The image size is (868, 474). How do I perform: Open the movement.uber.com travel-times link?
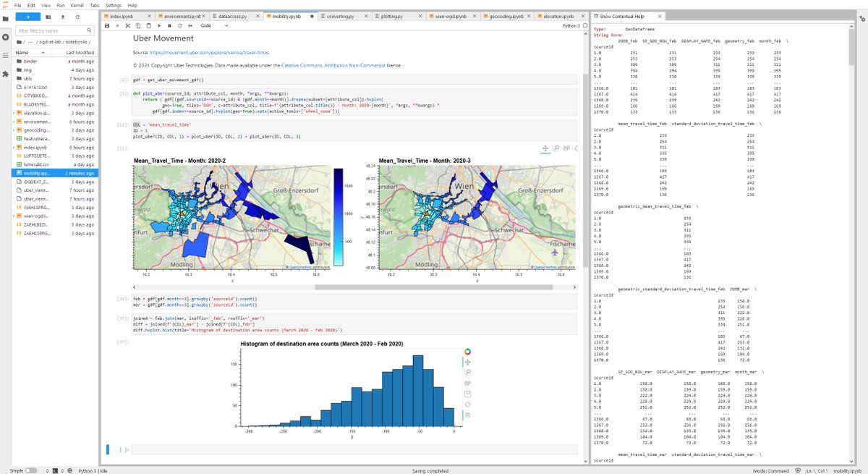click(210, 53)
